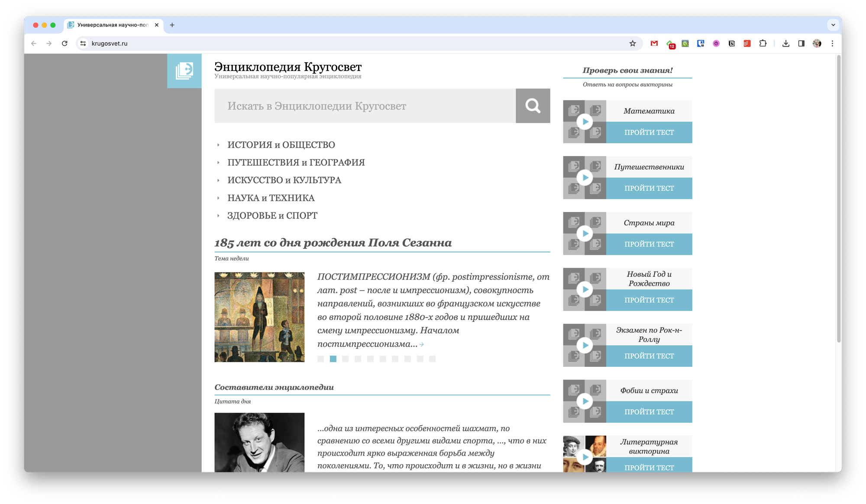Screen dimensions: 866x504
Task: Open ЗДОРОВЬЕ и СПОРТ section
Action: tap(272, 215)
